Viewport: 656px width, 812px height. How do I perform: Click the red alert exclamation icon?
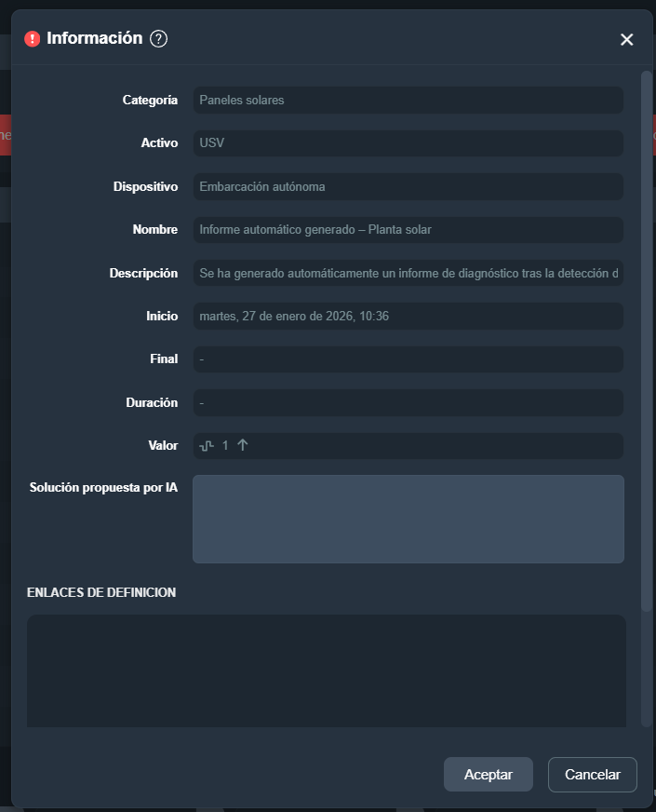[x=32, y=39]
